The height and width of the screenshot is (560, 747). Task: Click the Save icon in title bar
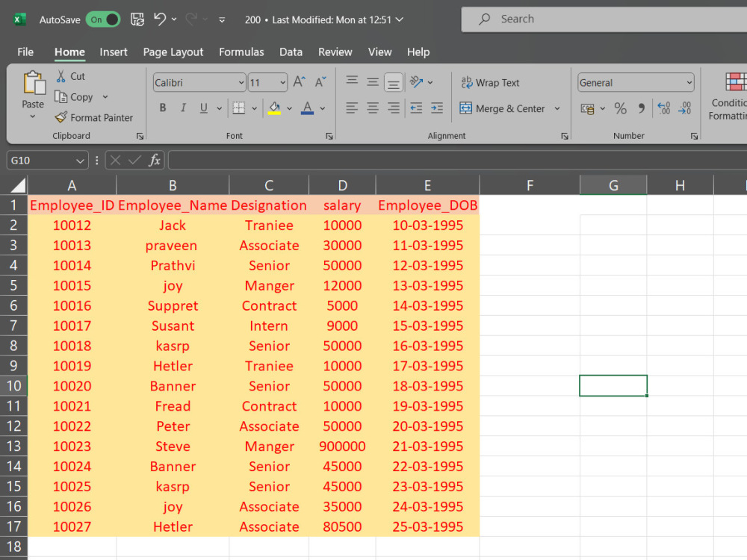click(x=137, y=19)
